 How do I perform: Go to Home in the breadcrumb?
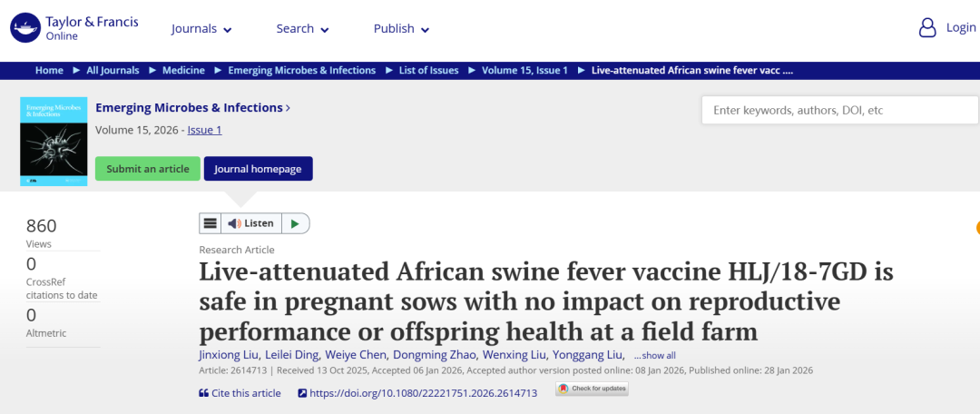click(x=49, y=70)
